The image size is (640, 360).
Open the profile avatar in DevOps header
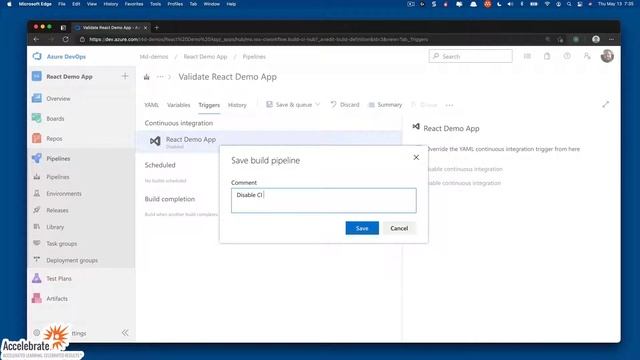607,56
